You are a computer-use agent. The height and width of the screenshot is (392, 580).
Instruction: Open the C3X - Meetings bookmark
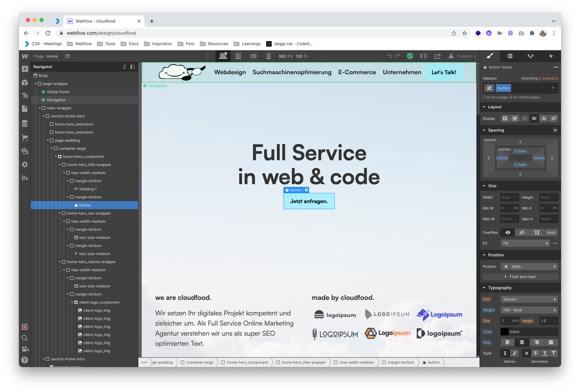43,44
